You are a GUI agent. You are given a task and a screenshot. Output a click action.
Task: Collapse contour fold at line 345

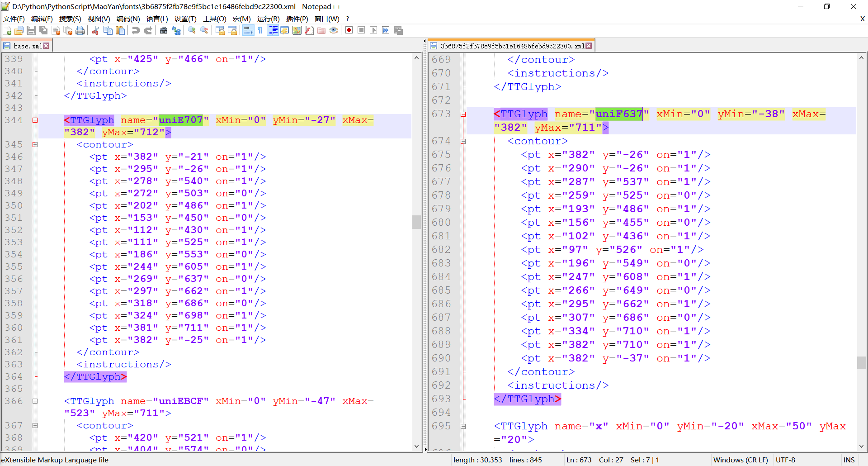35,144
